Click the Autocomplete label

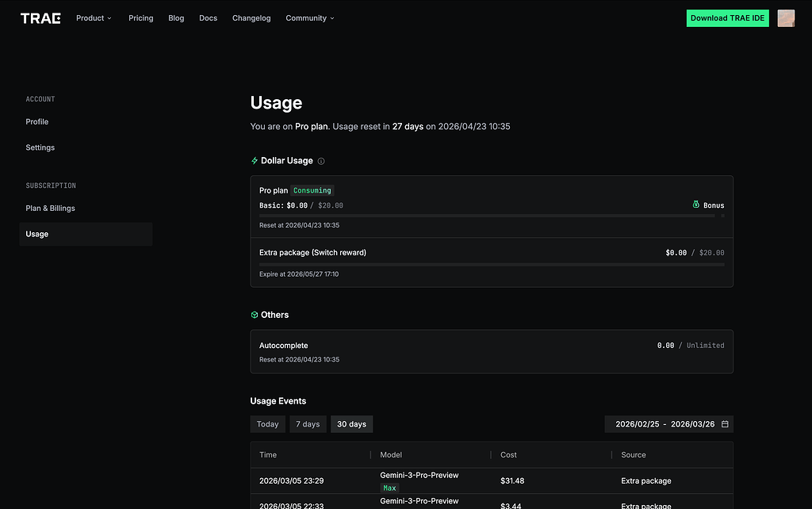pos(283,346)
